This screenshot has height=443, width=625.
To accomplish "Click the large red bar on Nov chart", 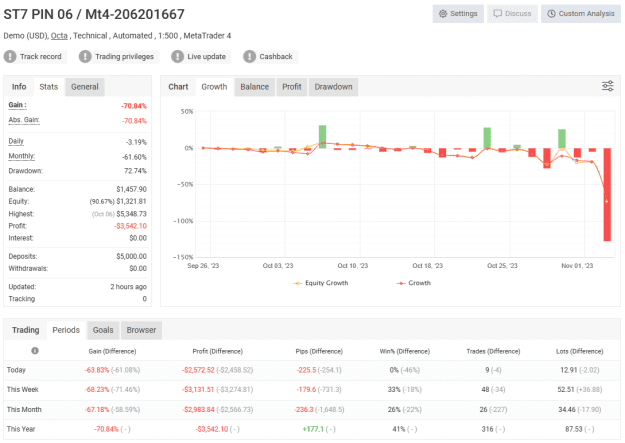I will click(607, 195).
